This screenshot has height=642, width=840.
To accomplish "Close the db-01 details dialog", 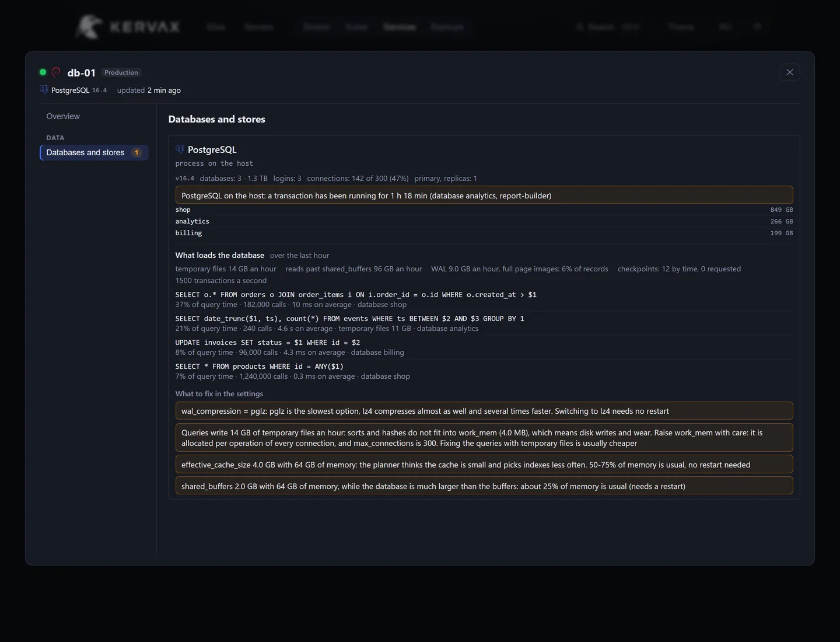I will coord(790,72).
